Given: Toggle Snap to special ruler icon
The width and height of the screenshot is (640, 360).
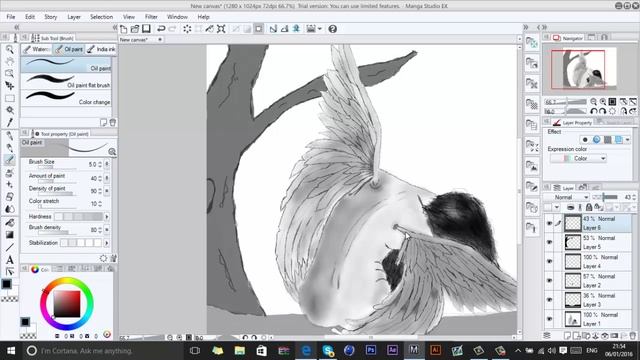Looking at the screenshot, I should click(284, 29).
